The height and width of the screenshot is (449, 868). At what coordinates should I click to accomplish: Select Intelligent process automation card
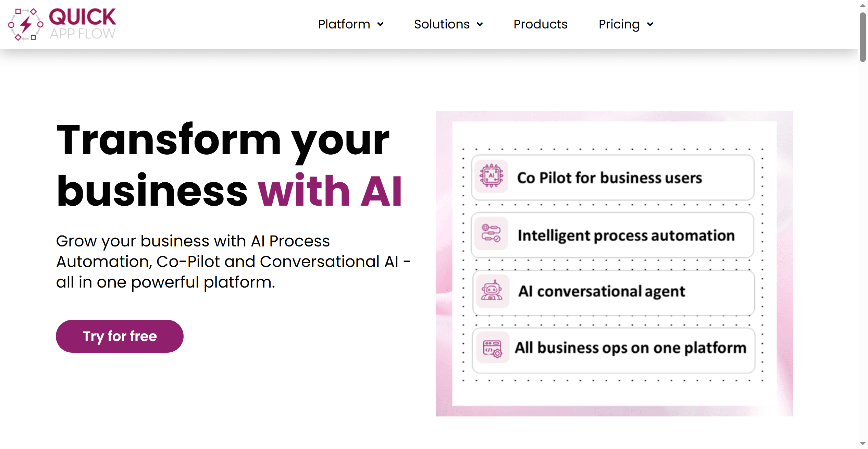[612, 235]
